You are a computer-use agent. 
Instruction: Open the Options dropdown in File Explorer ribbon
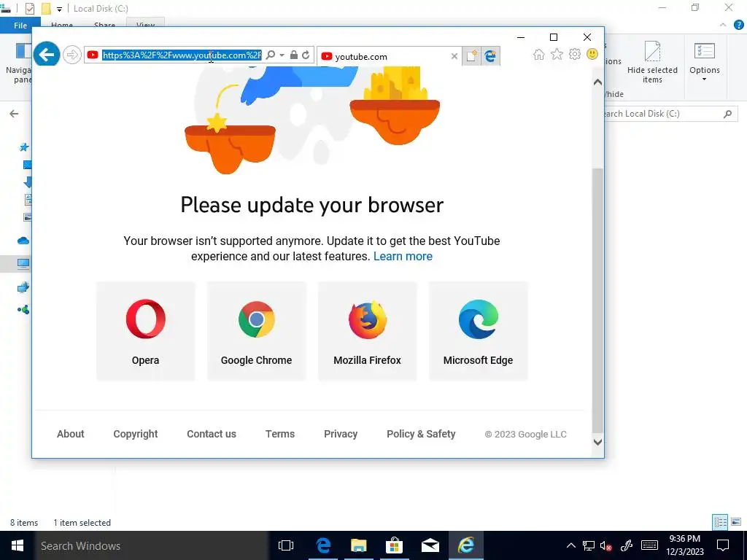[x=704, y=63]
